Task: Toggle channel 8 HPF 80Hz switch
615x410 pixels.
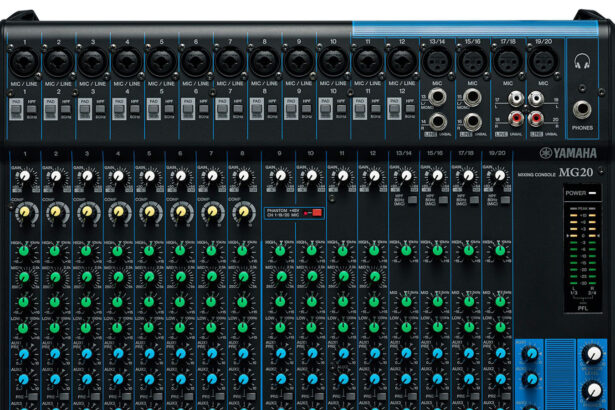Action: click(x=272, y=109)
